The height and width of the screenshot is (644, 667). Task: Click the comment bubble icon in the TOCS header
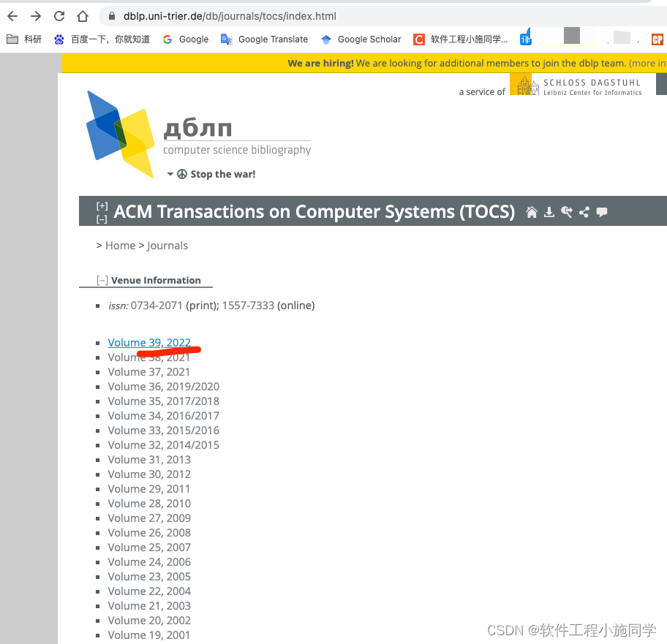pyautogui.click(x=601, y=212)
